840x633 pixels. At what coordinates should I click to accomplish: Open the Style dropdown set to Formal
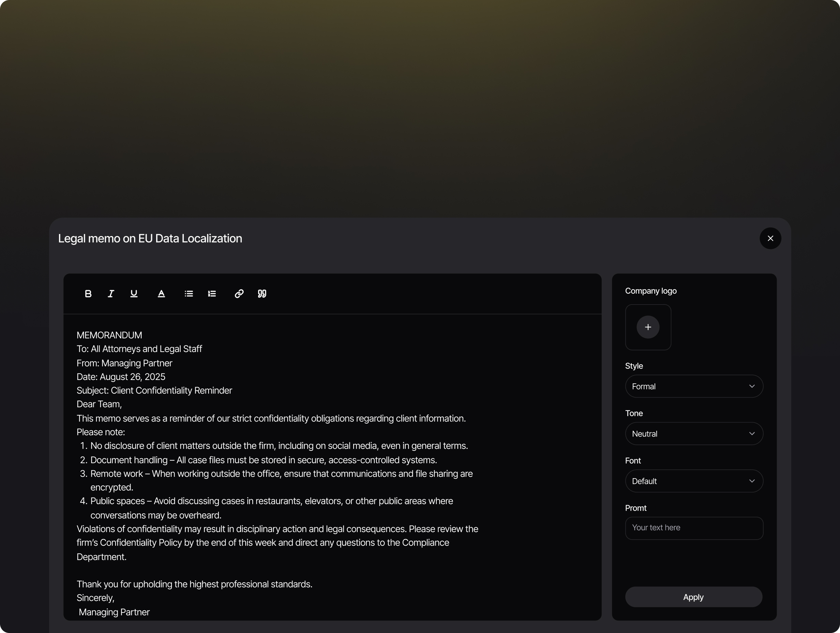click(x=693, y=386)
